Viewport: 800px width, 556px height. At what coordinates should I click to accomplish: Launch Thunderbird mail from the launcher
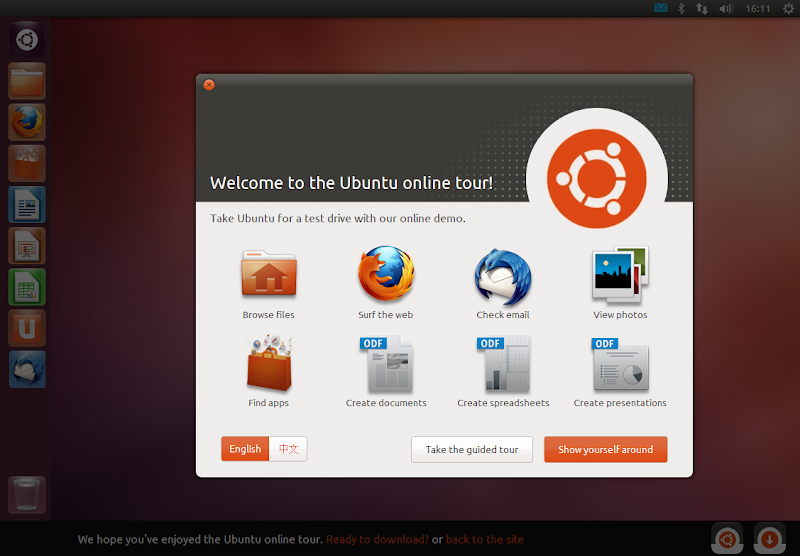click(x=27, y=369)
